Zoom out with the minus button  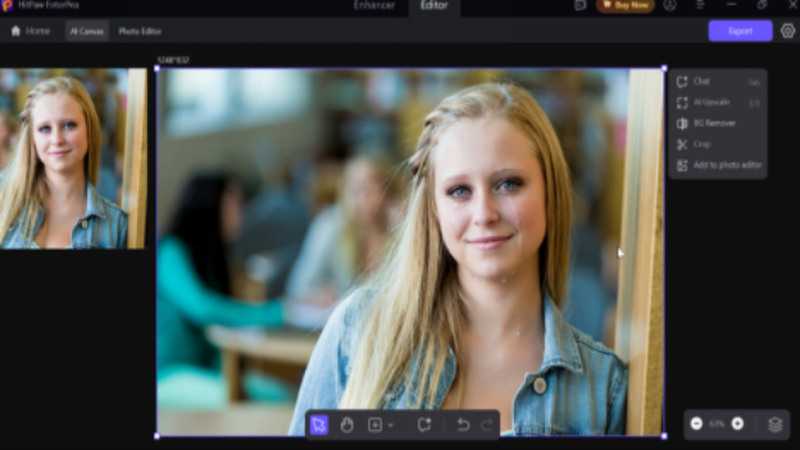[696, 423]
